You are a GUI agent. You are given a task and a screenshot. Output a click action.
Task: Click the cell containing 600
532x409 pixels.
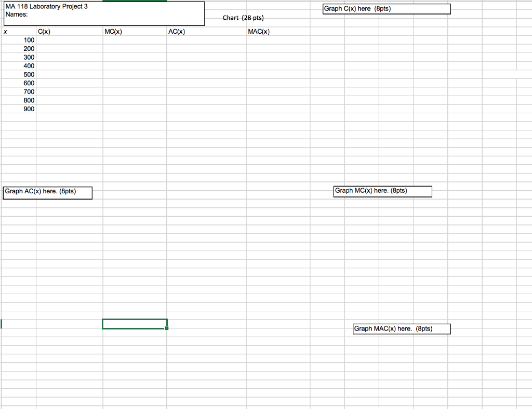[19, 83]
